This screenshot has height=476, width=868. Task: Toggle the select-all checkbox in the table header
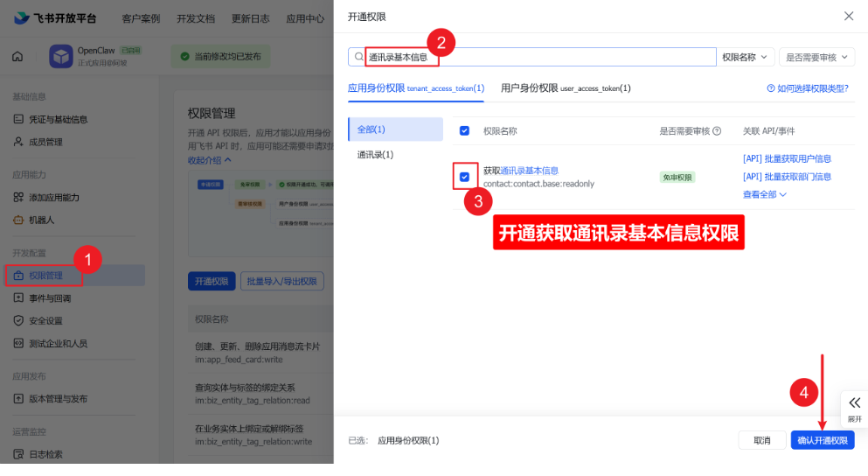click(464, 131)
